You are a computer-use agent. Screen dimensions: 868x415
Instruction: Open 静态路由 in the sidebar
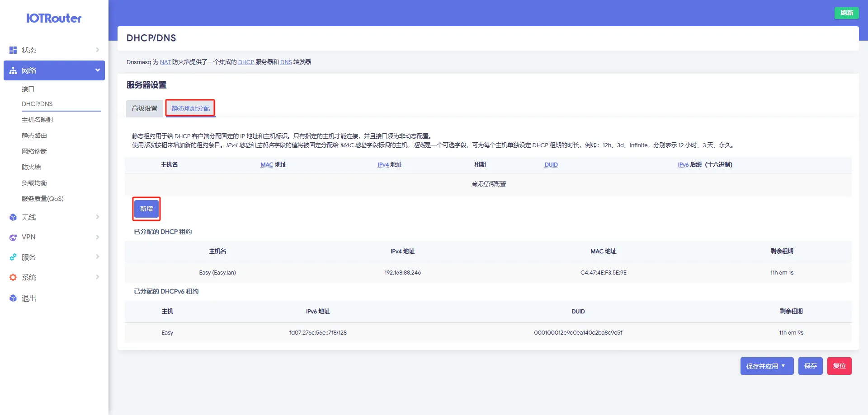pyautogui.click(x=34, y=135)
